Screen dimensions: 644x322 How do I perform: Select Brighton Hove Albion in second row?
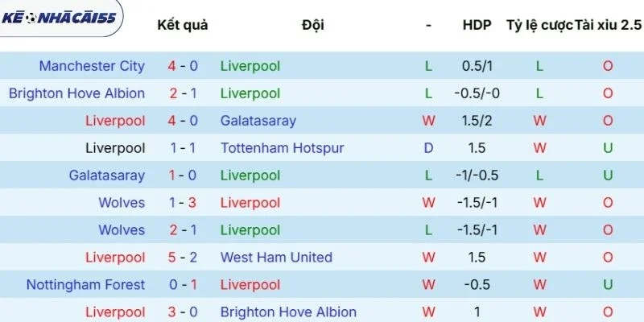[x=76, y=93]
